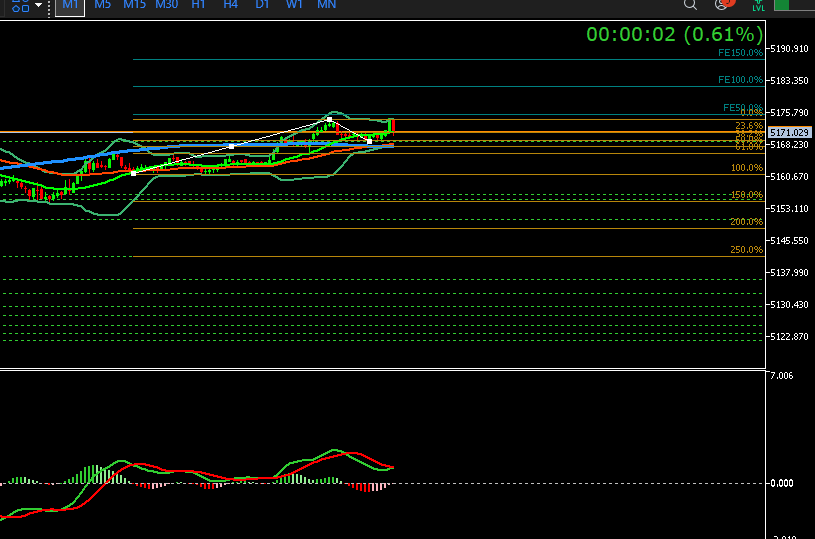Select the Fibonacci anchor at the starting low

coord(134,173)
